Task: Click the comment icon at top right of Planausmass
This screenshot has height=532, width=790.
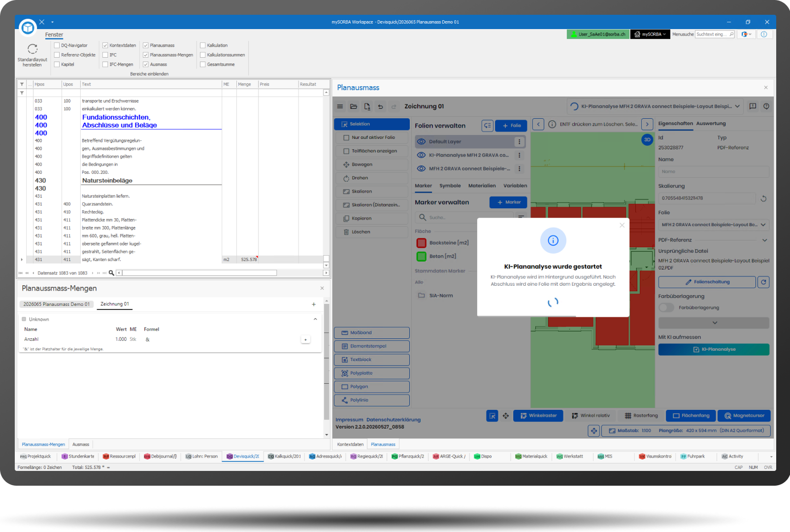Action: pos(753,106)
